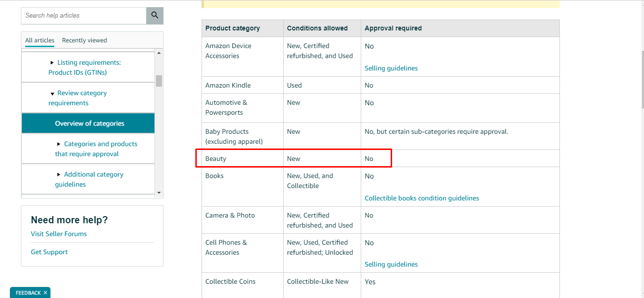Open Selling guidelines for Cell Phones & Accessories
This screenshot has width=644, height=298.
(391, 264)
